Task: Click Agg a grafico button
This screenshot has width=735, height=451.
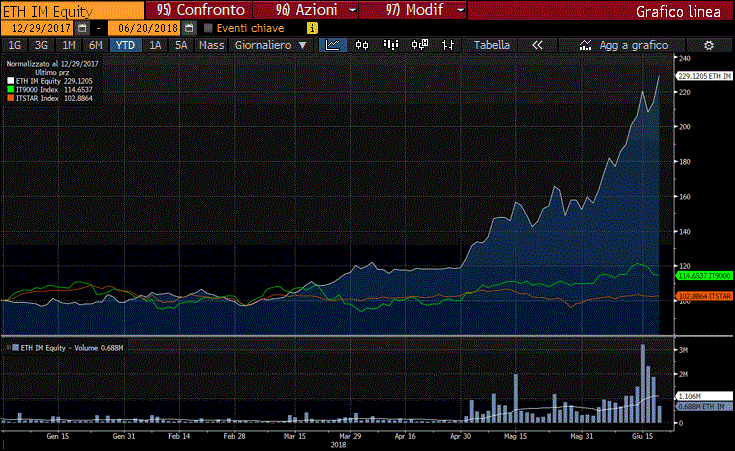Action: 626,45
